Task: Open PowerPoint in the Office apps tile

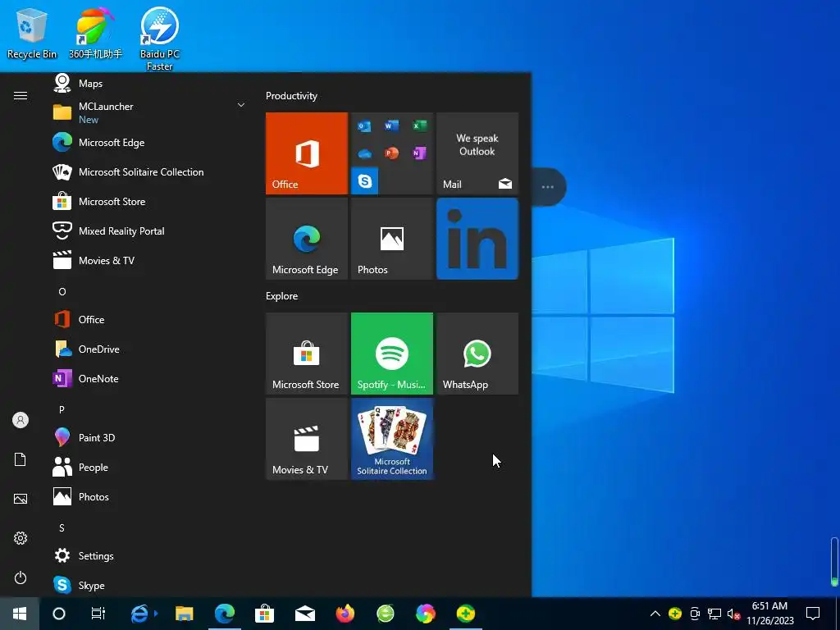Action: [391, 153]
